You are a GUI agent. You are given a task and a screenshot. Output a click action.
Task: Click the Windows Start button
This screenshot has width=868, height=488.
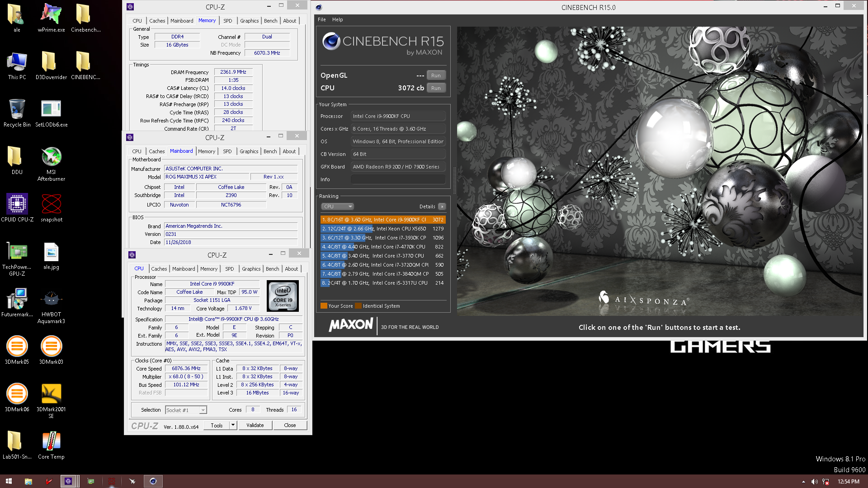(x=9, y=481)
